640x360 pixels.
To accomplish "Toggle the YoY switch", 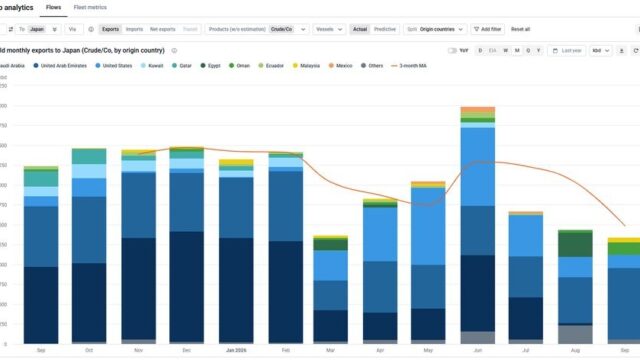I will coord(452,51).
